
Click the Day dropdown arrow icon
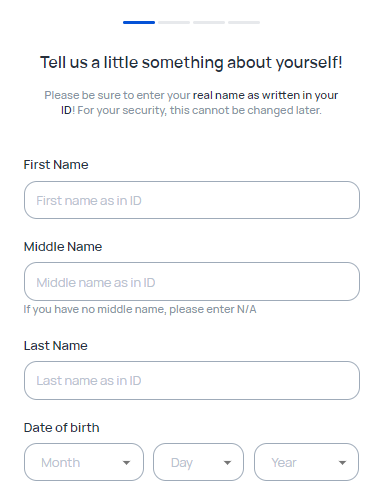pos(227,463)
